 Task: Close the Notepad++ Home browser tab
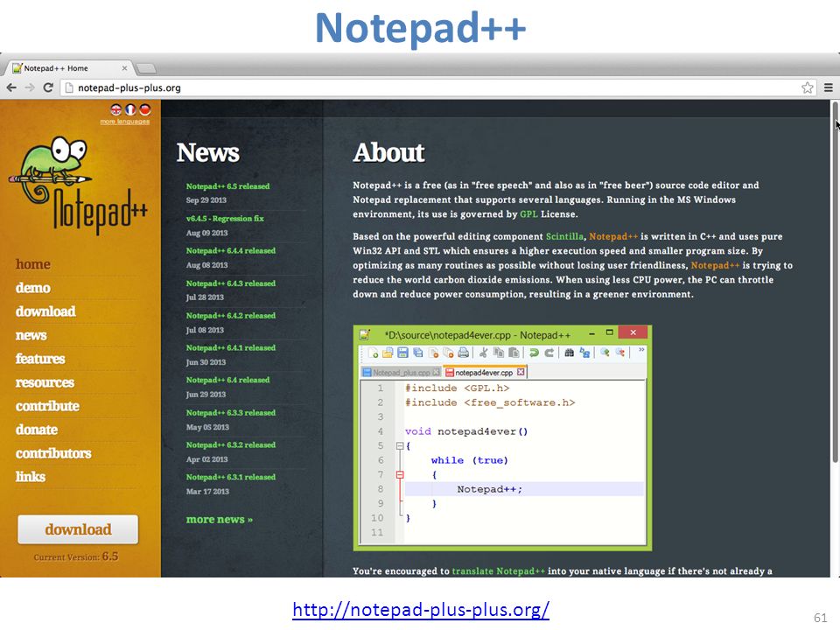tap(124, 68)
